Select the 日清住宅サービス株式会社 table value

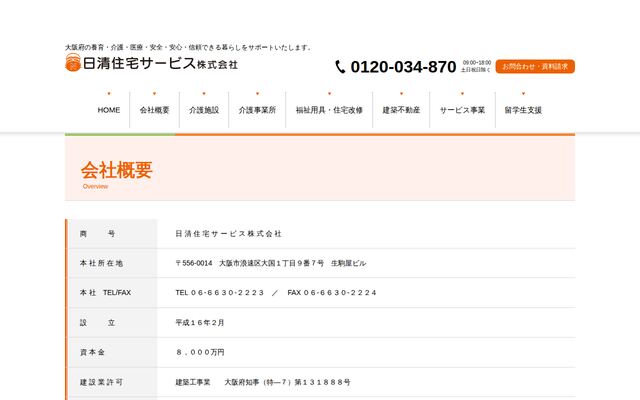229,234
